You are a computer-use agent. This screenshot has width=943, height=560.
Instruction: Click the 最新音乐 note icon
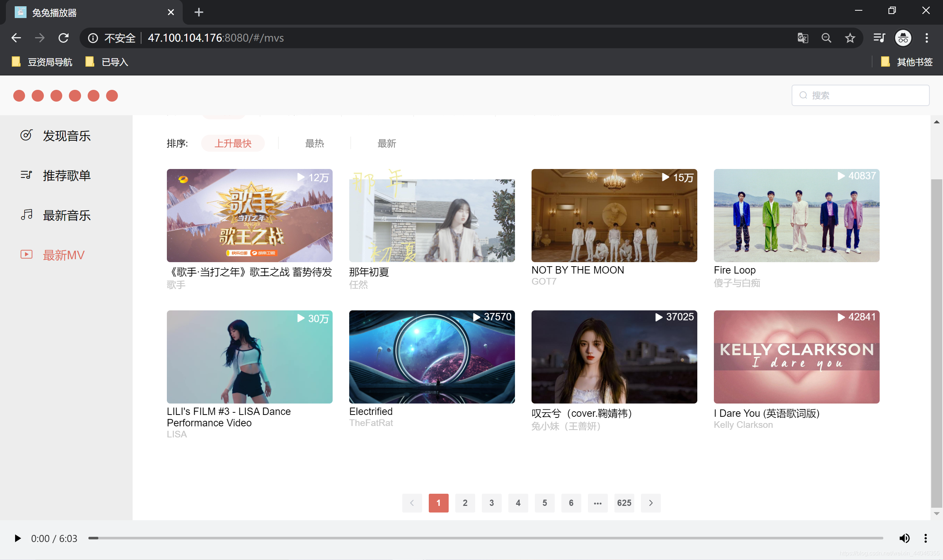pyautogui.click(x=27, y=215)
